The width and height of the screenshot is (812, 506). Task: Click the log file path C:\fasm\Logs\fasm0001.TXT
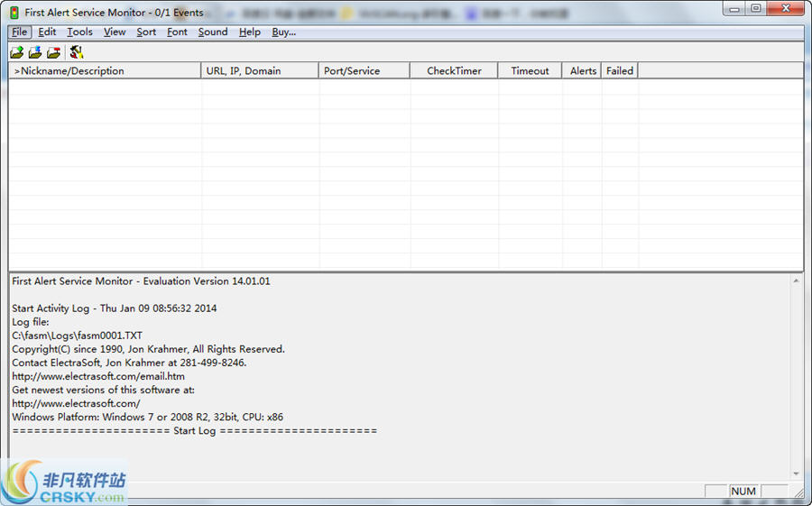point(78,336)
